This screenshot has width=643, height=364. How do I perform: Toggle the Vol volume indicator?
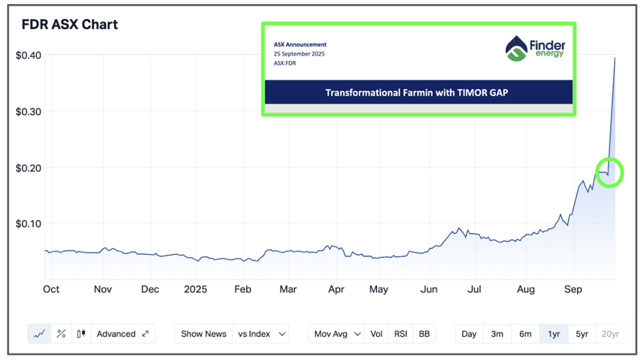point(376,333)
